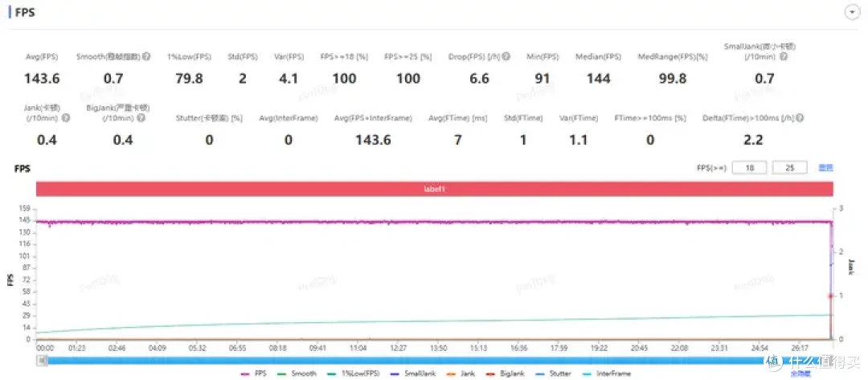Open help icon next to Delta(FTime)>100ms

800,118
